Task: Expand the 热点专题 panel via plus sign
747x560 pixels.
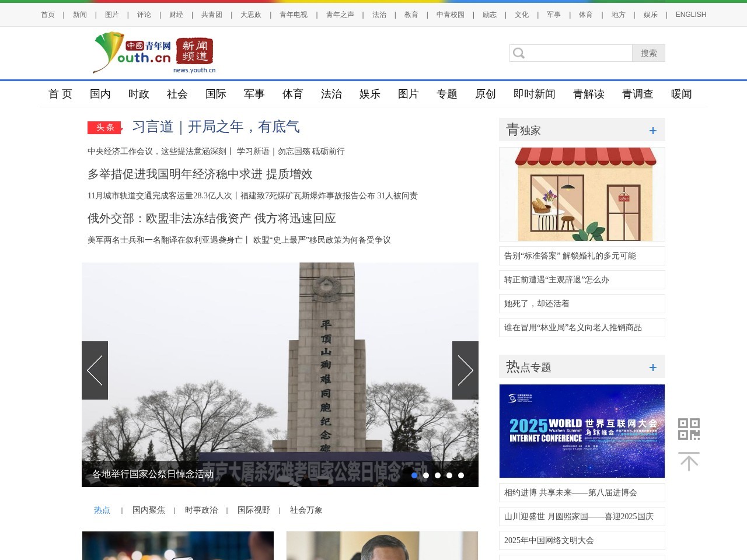Action: pyautogui.click(x=653, y=367)
